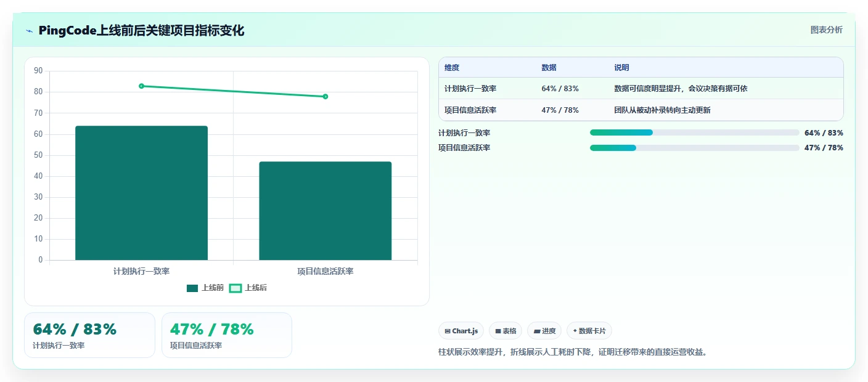Click the 计划执行一致率 label left of its progress bar
The image size is (868, 382).
(464, 132)
